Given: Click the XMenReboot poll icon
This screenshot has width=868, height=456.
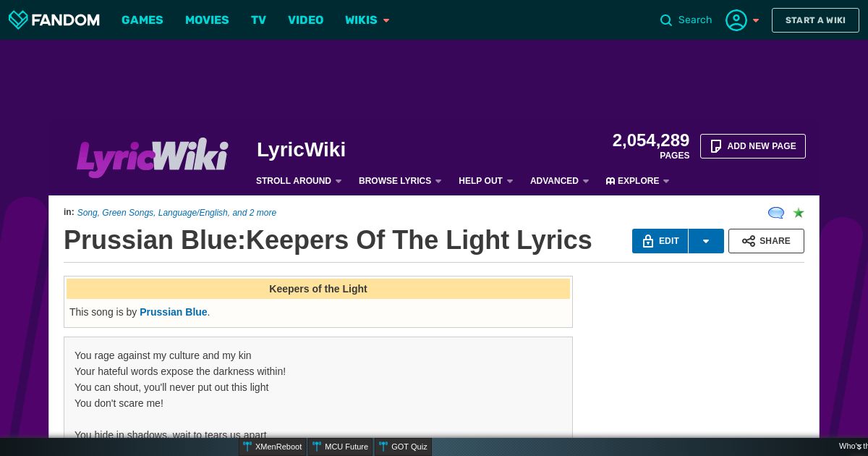Looking at the screenshot, I should pos(247,447).
